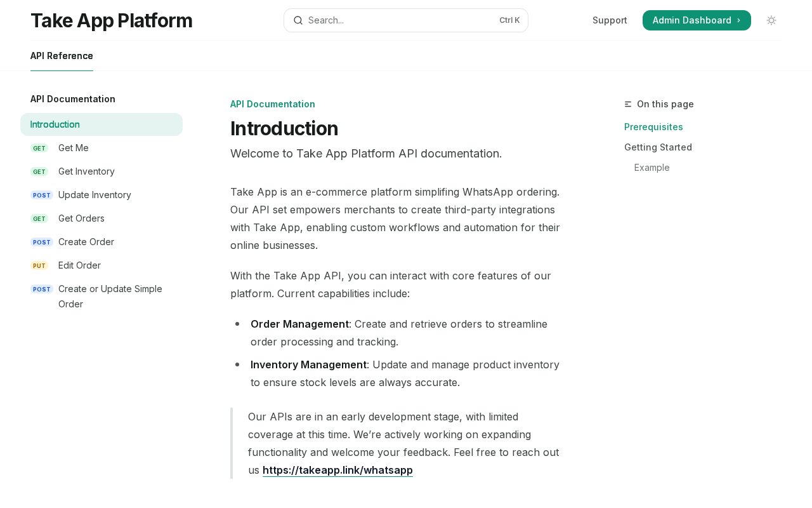Click the 'On this page' list icon
The image size is (812, 508).
tap(628, 104)
